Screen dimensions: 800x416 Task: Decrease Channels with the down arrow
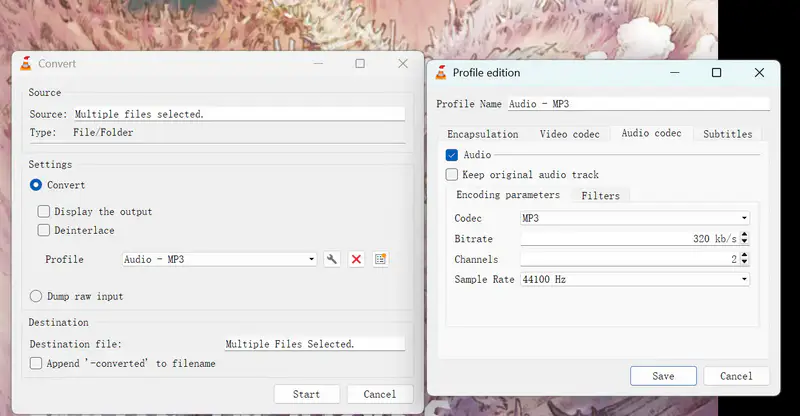click(x=744, y=262)
